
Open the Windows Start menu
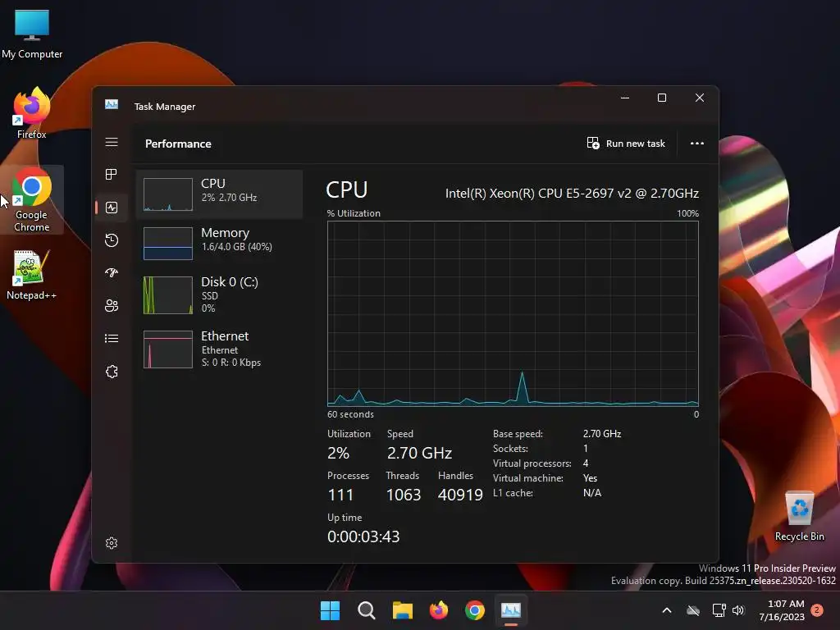coord(330,610)
